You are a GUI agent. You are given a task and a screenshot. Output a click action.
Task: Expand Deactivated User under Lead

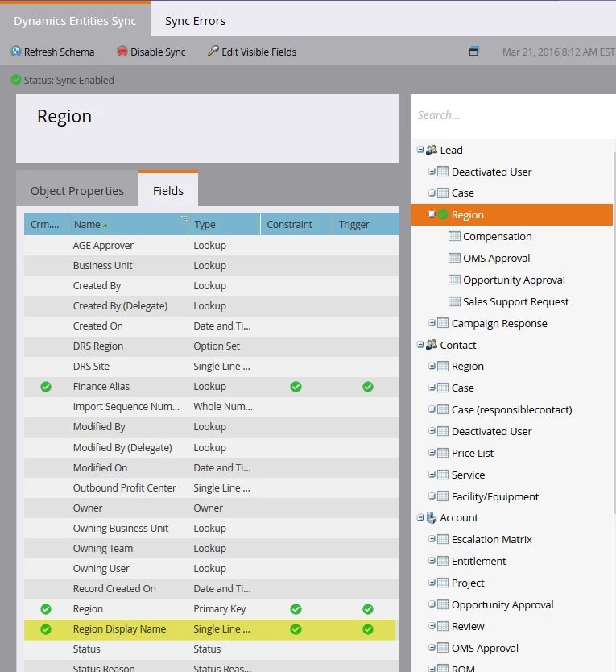[x=432, y=172]
